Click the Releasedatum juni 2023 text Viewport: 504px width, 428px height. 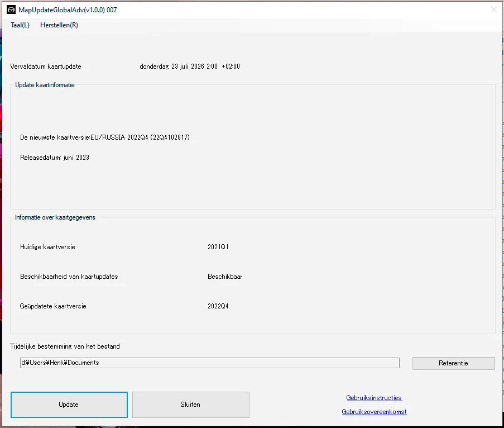[55, 157]
